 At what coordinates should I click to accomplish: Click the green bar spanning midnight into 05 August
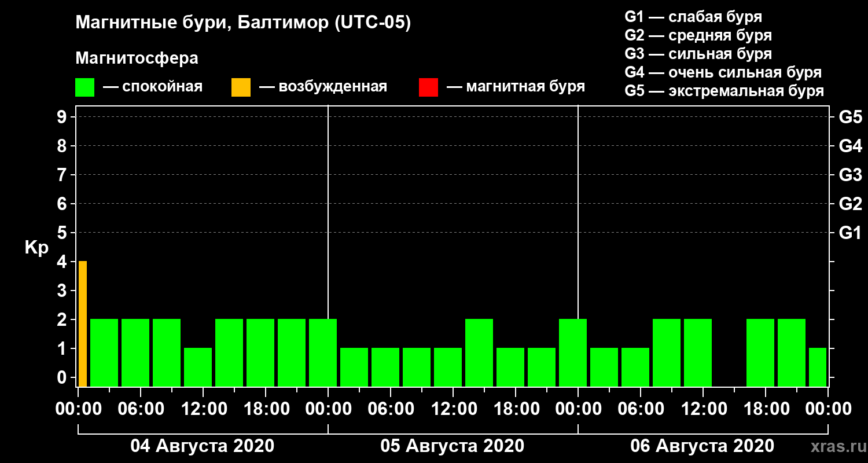[x=323, y=352]
